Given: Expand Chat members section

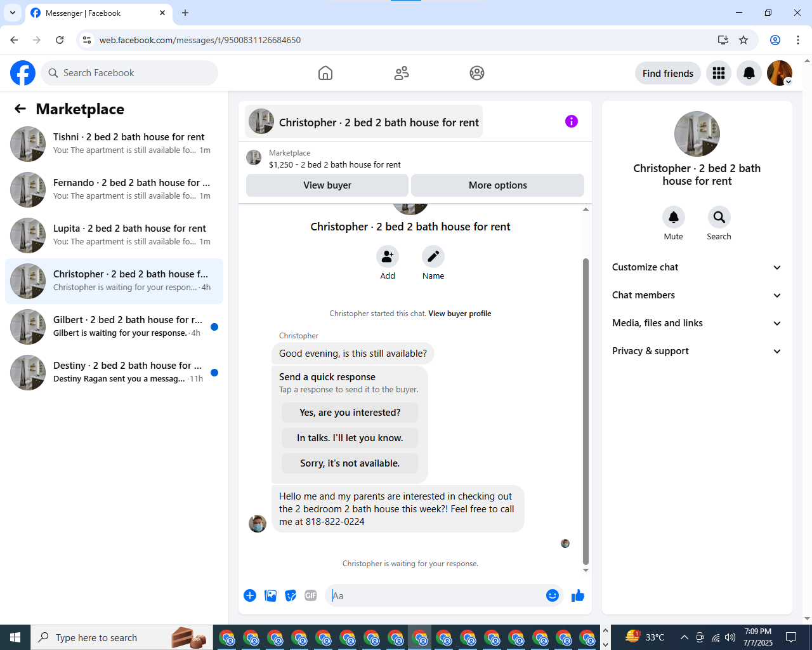Looking at the screenshot, I should coord(697,295).
